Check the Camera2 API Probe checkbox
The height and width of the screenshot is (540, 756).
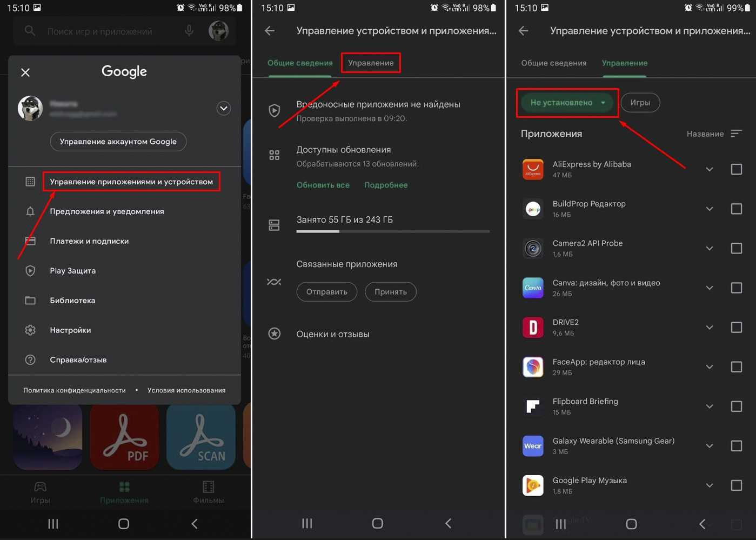click(x=737, y=248)
